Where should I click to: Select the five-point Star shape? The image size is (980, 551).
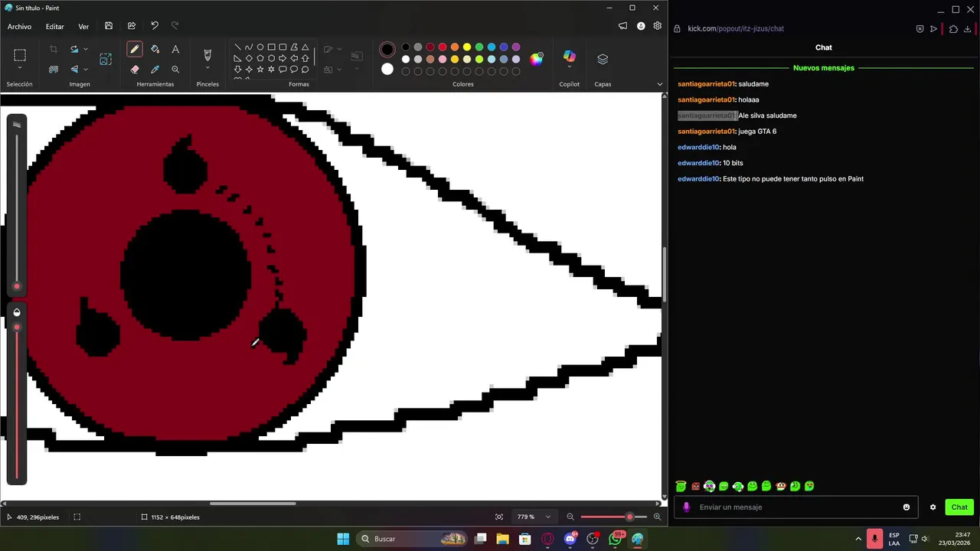click(x=260, y=69)
